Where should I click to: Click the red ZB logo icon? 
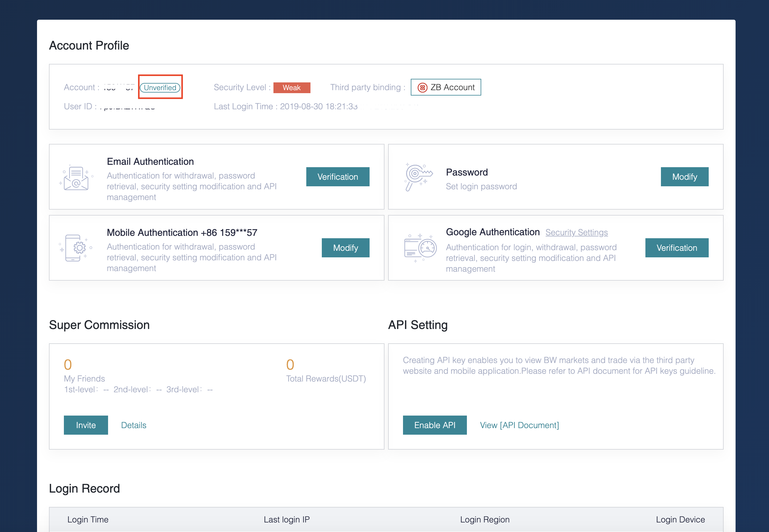[x=422, y=88]
